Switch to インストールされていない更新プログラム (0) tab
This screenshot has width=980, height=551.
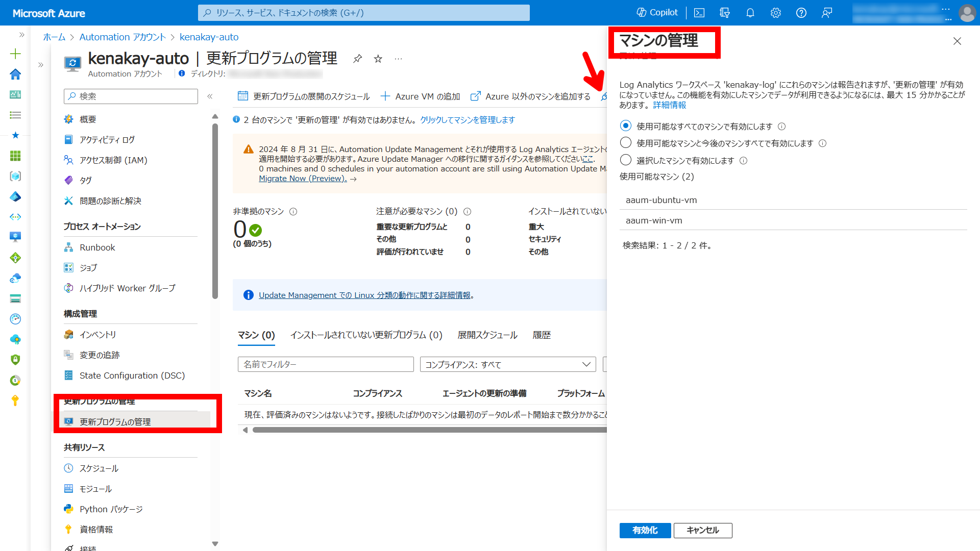pyautogui.click(x=366, y=335)
